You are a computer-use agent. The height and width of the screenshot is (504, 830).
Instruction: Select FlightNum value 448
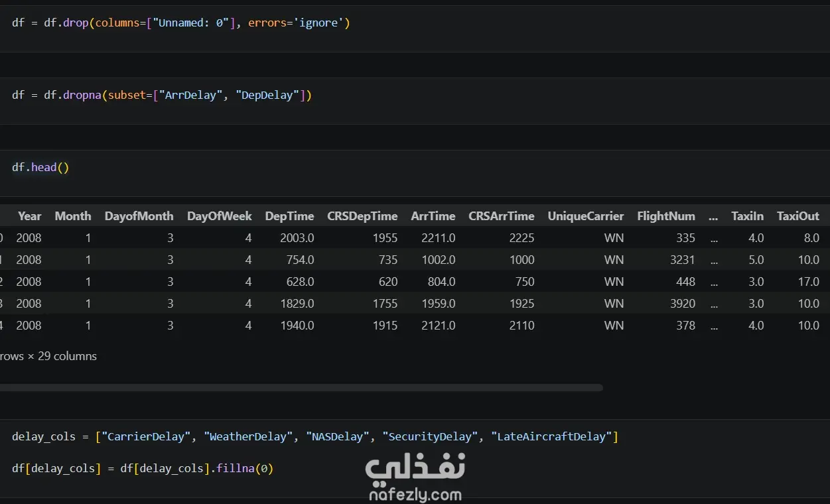pyautogui.click(x=686, y=282)
